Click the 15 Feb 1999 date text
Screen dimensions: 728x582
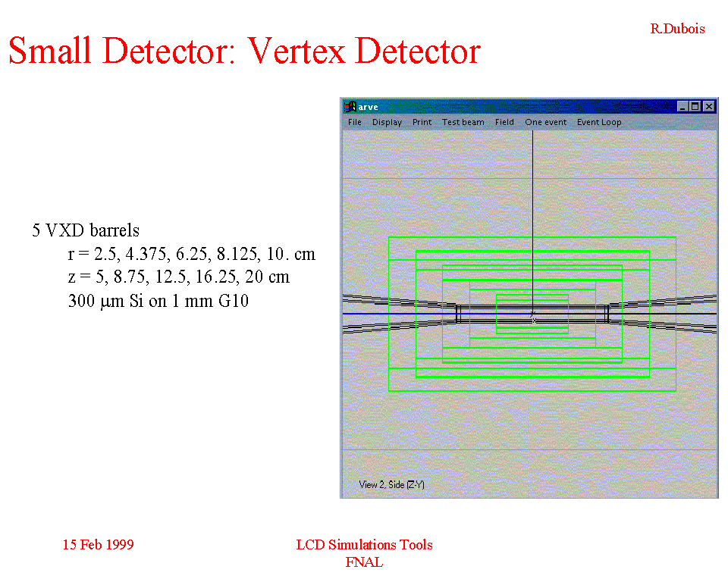tap(98, 544)
